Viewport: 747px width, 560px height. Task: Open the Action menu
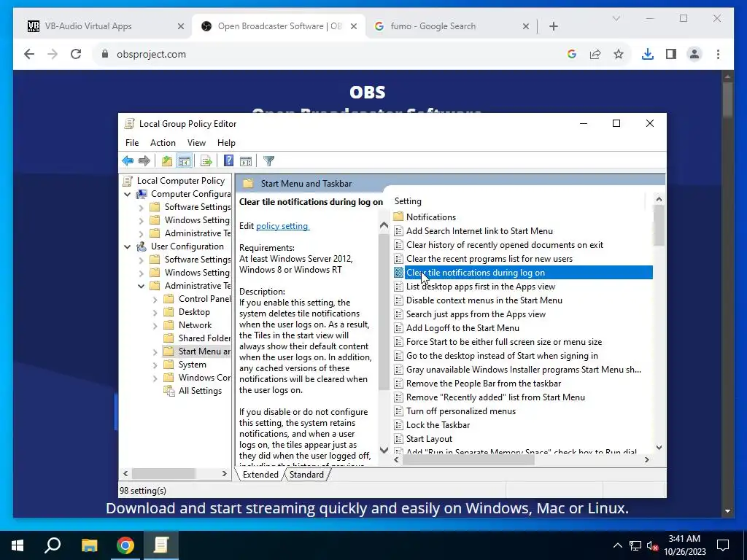coord(163,143)
